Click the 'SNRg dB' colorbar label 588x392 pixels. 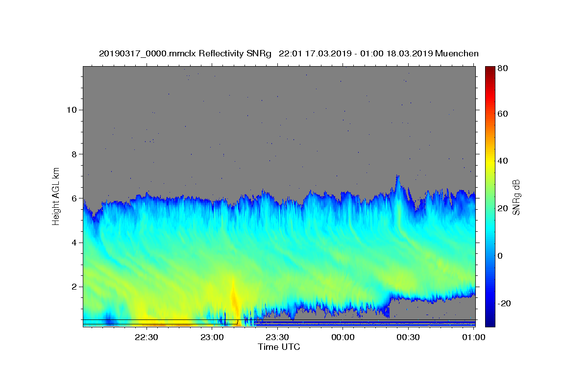(516, 197)
